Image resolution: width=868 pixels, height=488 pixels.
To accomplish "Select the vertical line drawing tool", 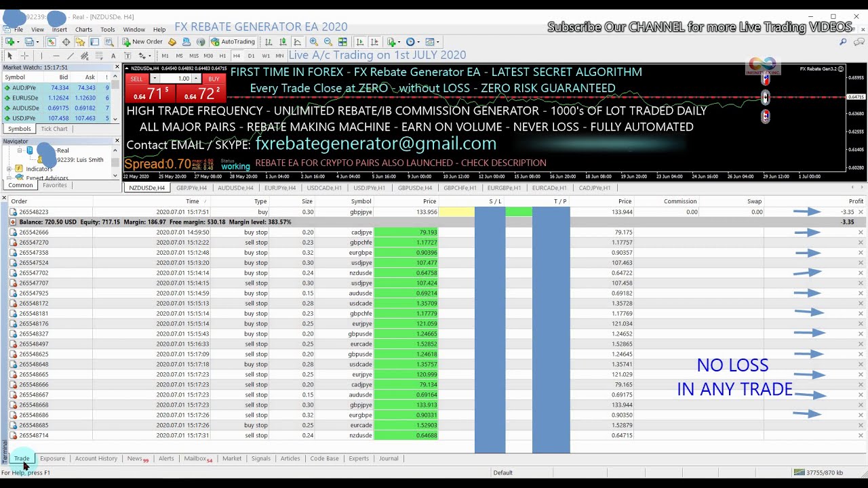I will pos(41,56).
